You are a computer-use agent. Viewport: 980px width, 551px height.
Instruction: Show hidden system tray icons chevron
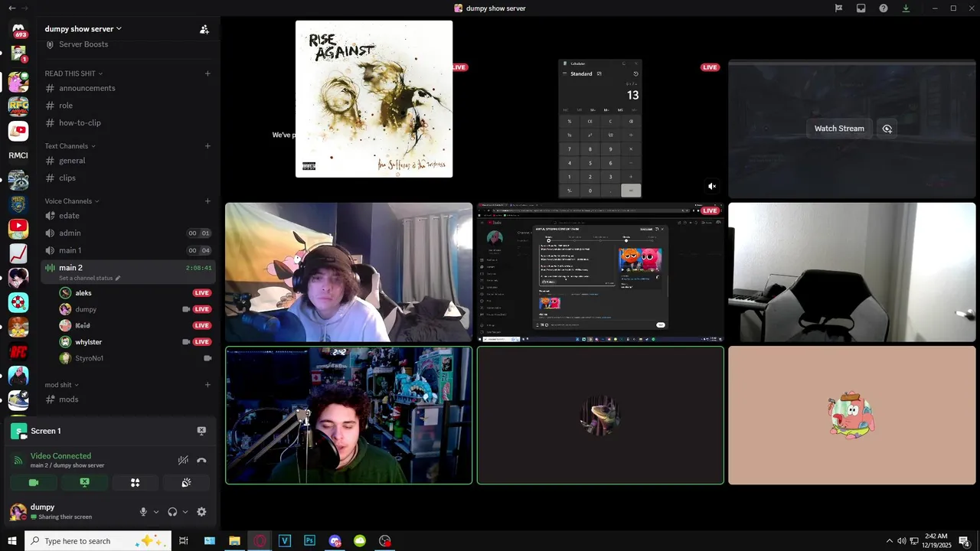[x=889, y=541]
